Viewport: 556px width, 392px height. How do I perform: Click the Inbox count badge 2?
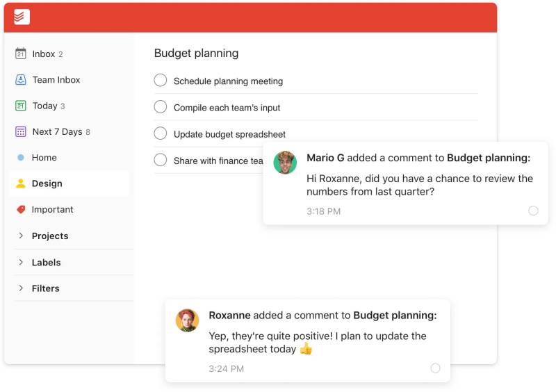60,54
